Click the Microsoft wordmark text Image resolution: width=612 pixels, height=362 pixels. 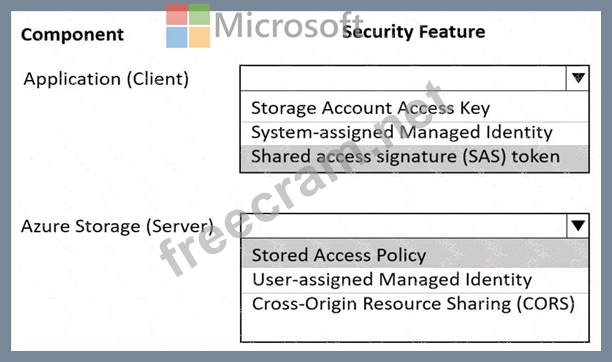[288, 25]
